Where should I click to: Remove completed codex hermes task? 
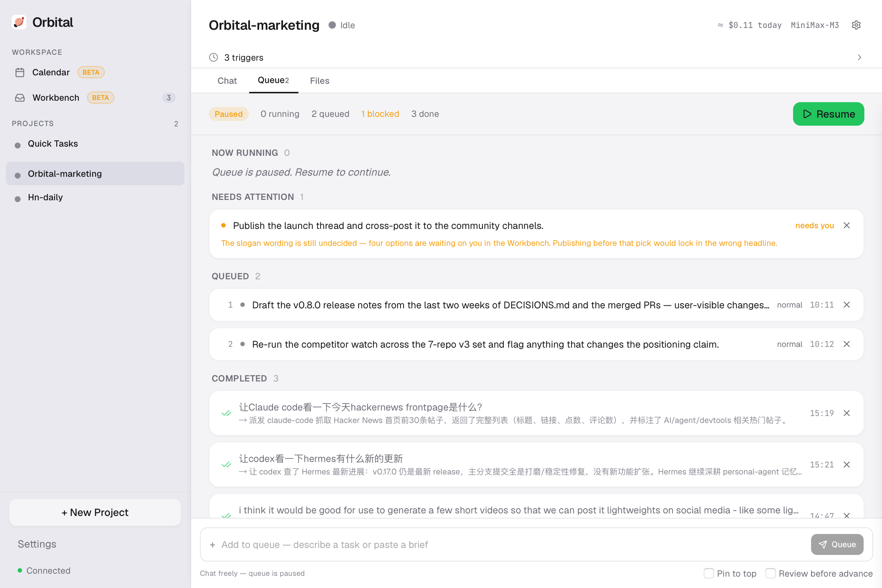(846, 465)
